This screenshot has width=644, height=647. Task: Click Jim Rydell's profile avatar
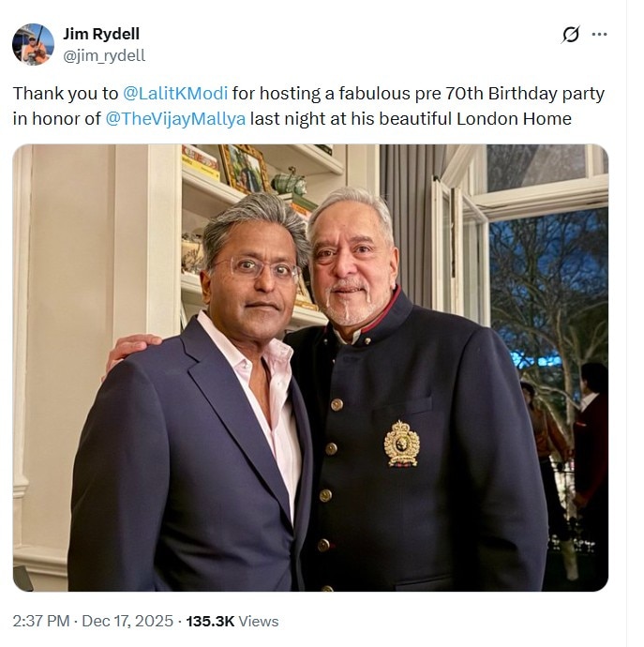pyautogui.click(x=33, y=44)
